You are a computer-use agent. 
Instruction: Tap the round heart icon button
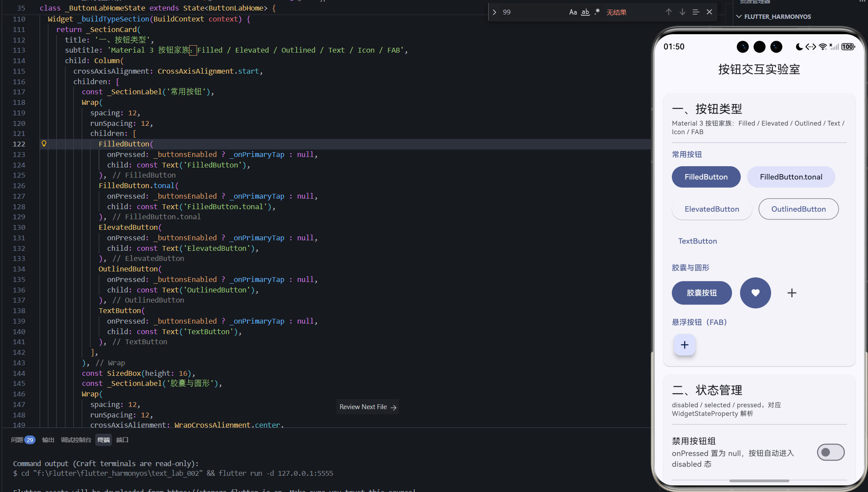pyautogui.click(x=755, y=293)
